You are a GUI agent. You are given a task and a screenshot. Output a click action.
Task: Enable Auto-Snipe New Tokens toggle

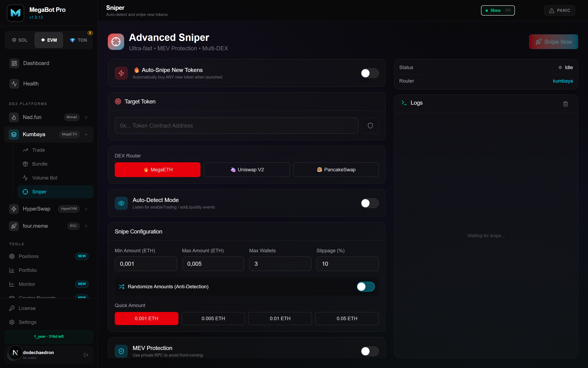pos(370,73)
